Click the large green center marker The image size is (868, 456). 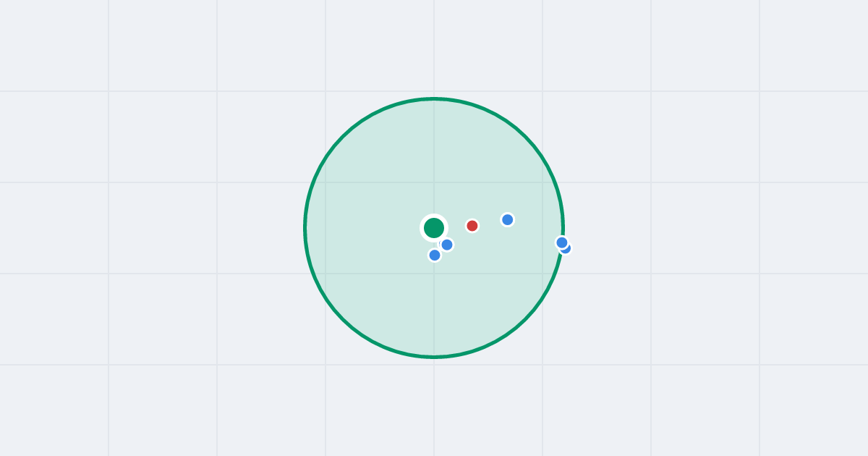tap(434, 228)
